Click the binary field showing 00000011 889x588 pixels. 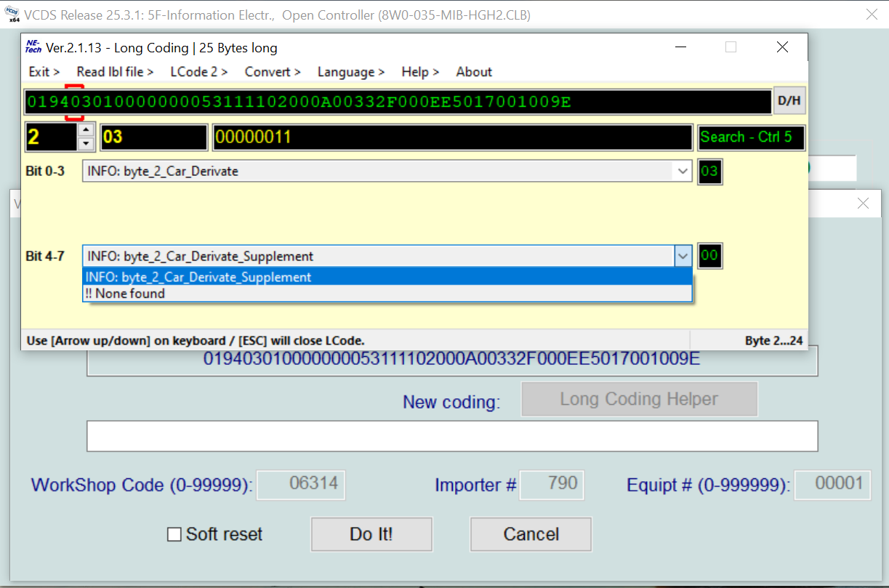click(452, 137)
